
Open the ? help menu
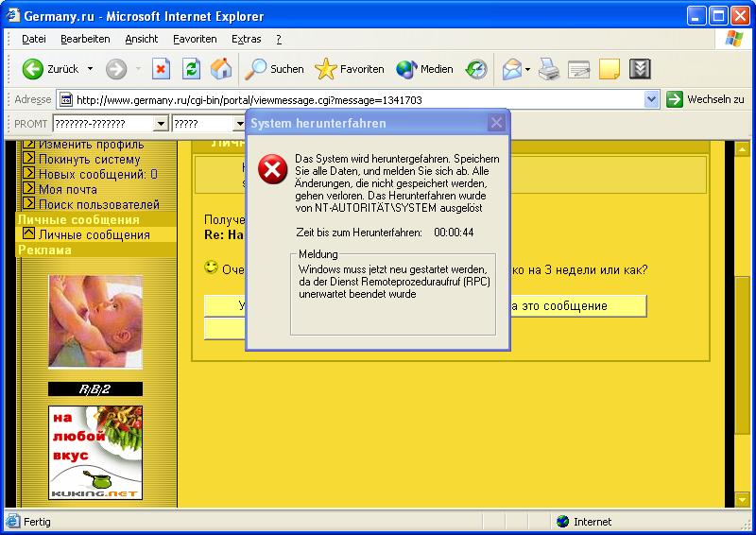[279, 39]
